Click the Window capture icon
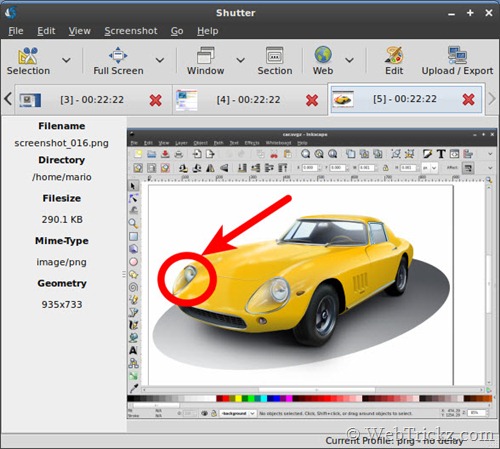The height and width of the screenshot is (449, 500). [206, 55]
